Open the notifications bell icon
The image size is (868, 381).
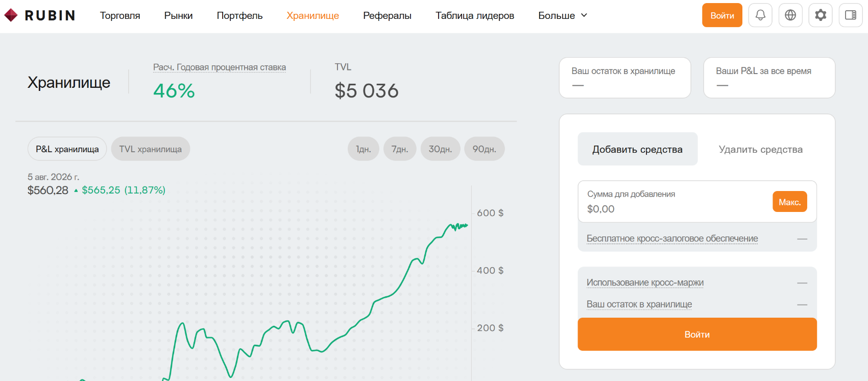coord(760,15)
